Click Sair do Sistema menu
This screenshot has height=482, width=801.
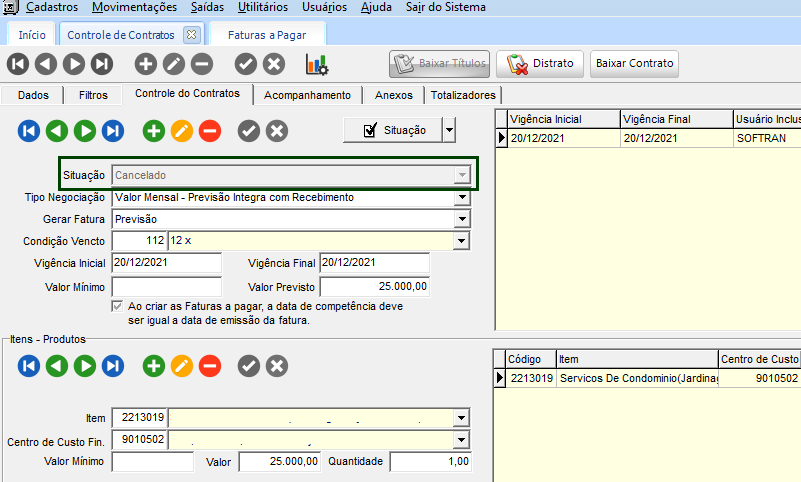pyautogui.click(x=445, y=7)
